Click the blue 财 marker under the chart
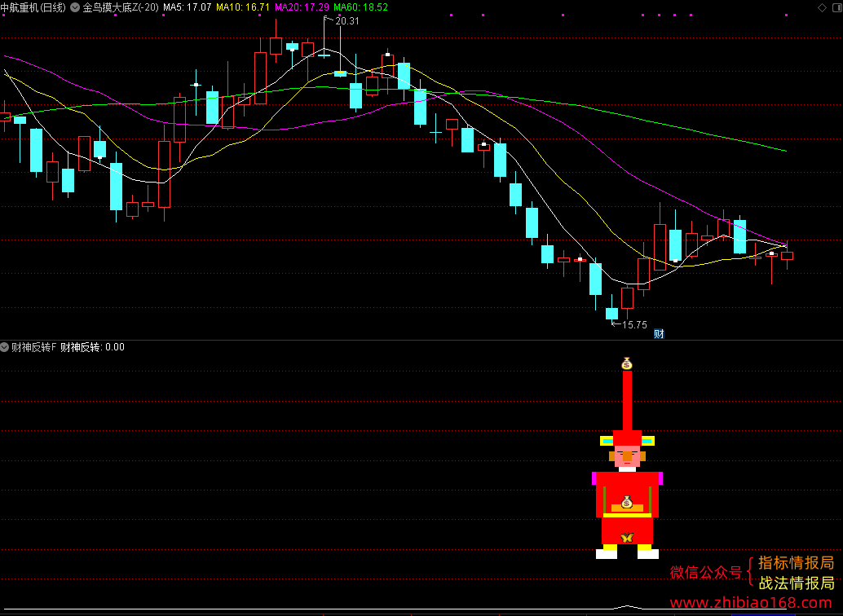843x616 pixels. point(659,334)
